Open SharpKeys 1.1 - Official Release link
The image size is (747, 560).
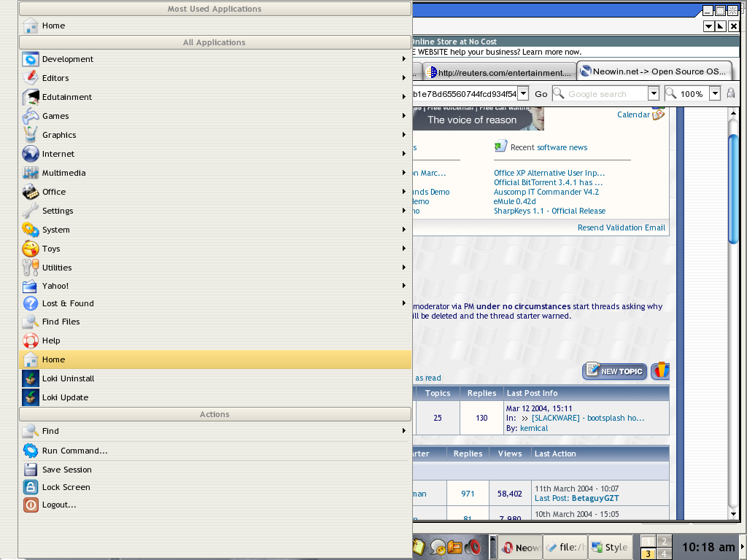pyautogui.click(x=549, y=211)
